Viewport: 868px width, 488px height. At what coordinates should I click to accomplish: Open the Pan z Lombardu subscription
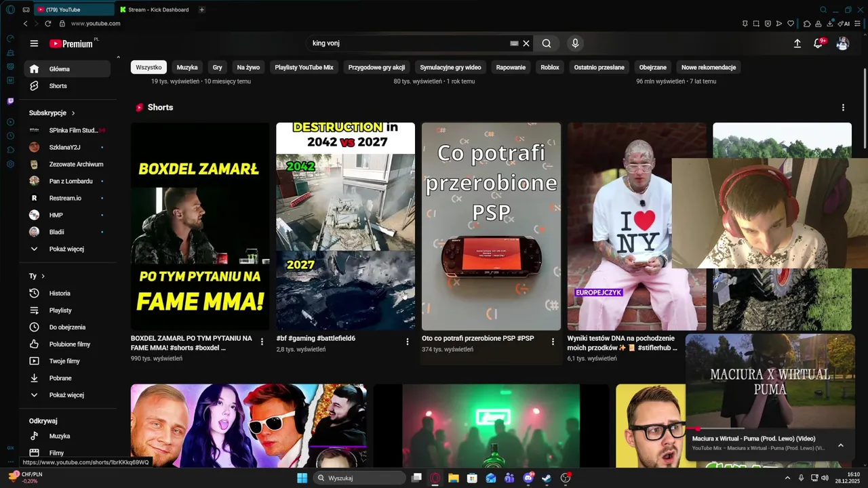click(67, 181)
